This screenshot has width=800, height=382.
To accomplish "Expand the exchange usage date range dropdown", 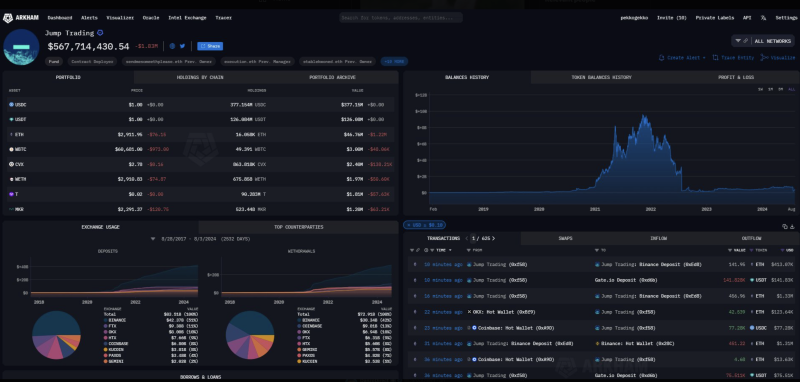I will pos(153,239).
